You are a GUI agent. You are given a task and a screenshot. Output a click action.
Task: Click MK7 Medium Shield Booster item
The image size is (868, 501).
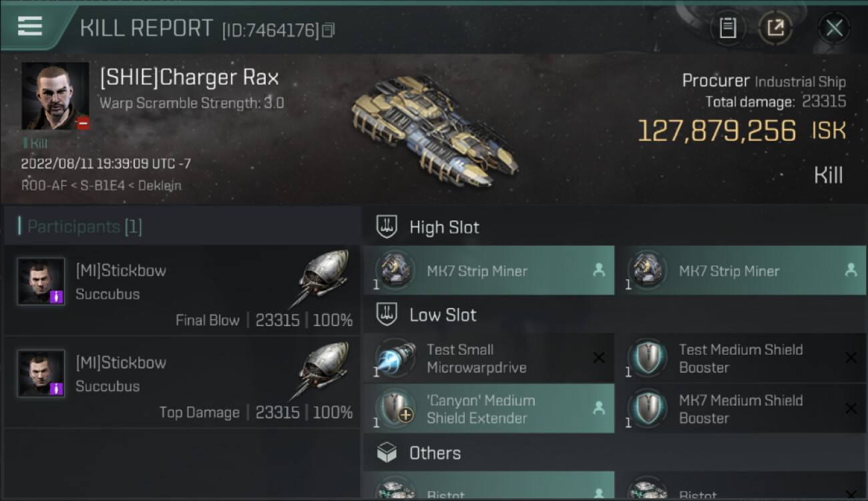click(741, 409)
